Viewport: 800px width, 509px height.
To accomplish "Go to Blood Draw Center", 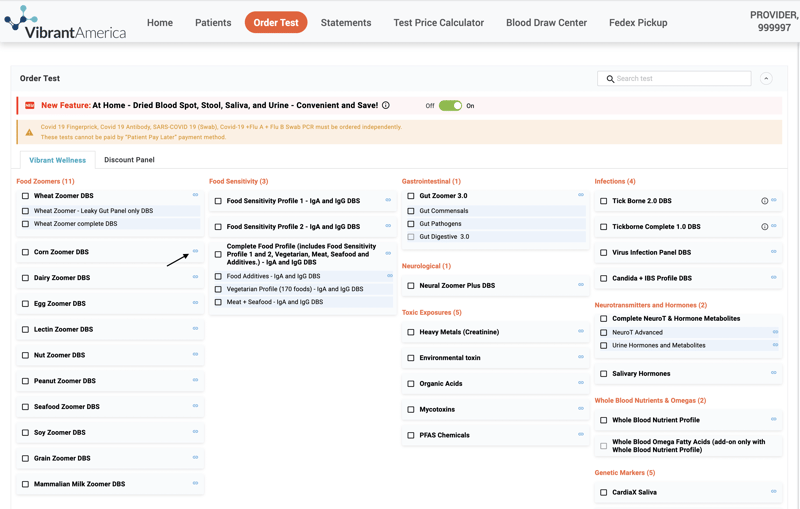I will tap(546, 23).
